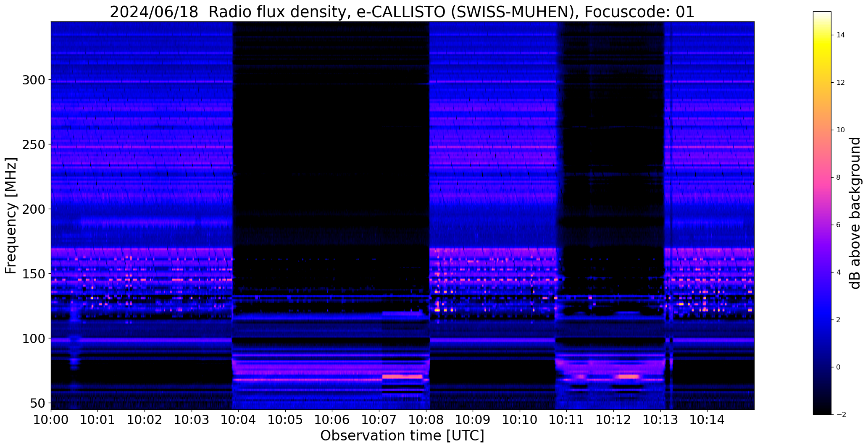
Task: Click the 10:11 time tick label
Action: [x=567, y=419]
